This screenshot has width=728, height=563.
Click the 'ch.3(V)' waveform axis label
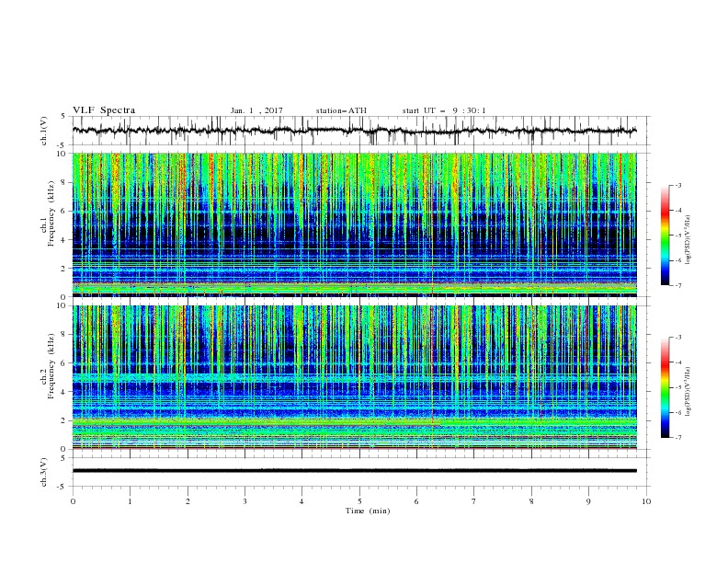tap(44, 472)
